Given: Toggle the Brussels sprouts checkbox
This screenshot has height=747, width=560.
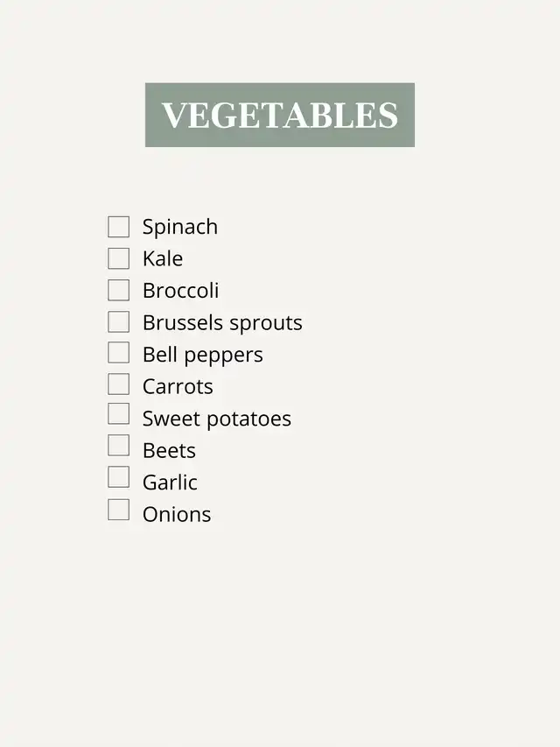Looking at the screenshot, I should [119, 322].
